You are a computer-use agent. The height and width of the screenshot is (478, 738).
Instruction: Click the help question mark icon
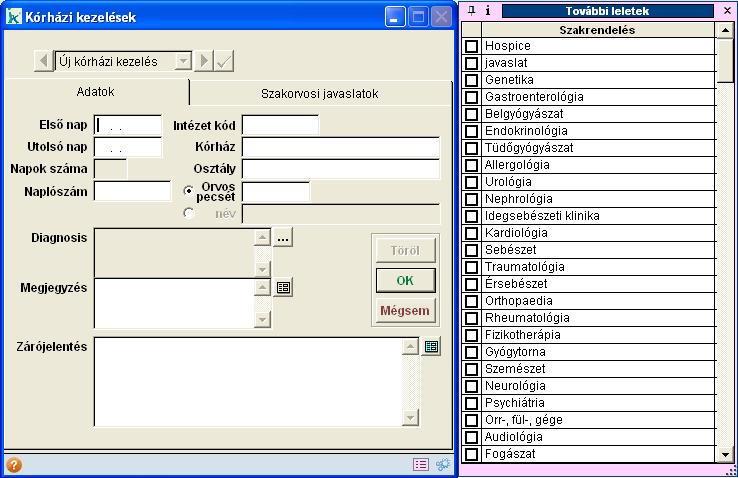point(14,465)
